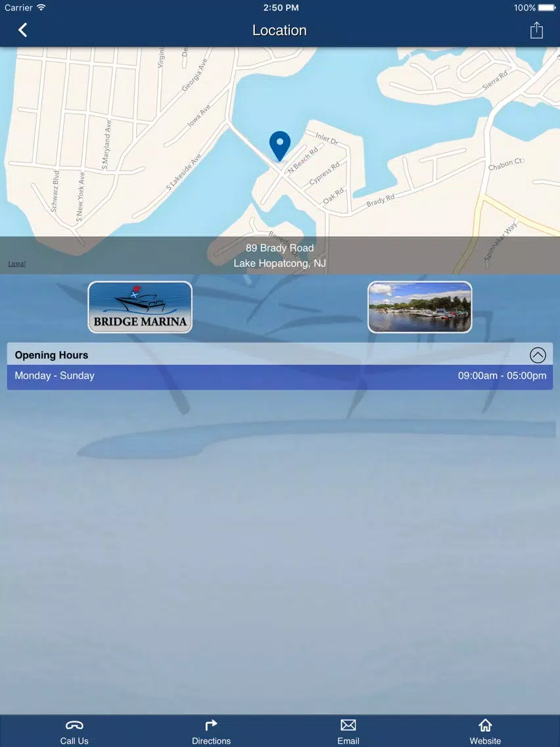Tap the Brady Rd label on map

[x=381, y=201]
